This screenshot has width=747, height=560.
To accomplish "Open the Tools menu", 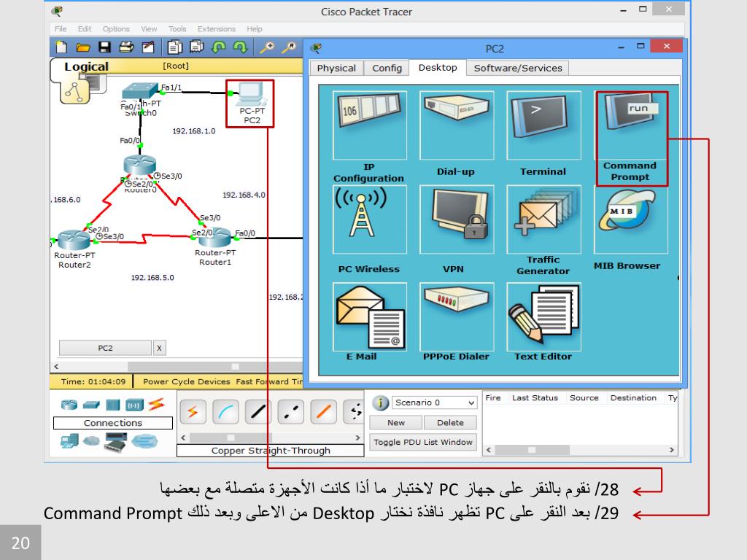I will point(177,29).
